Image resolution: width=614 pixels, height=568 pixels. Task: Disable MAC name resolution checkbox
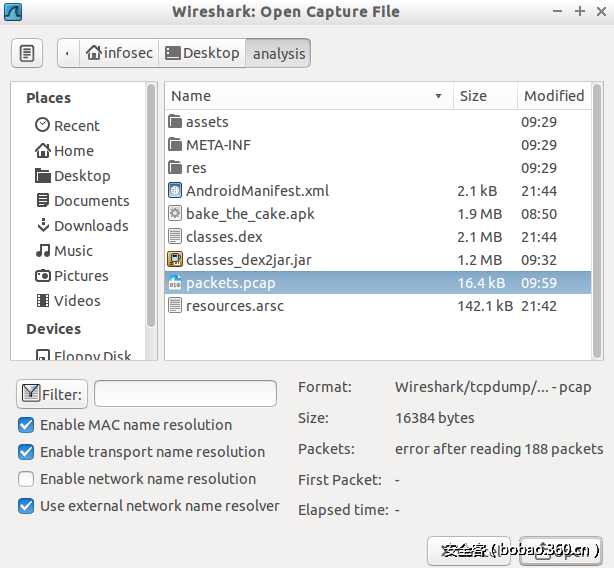(x=26, y=425)
